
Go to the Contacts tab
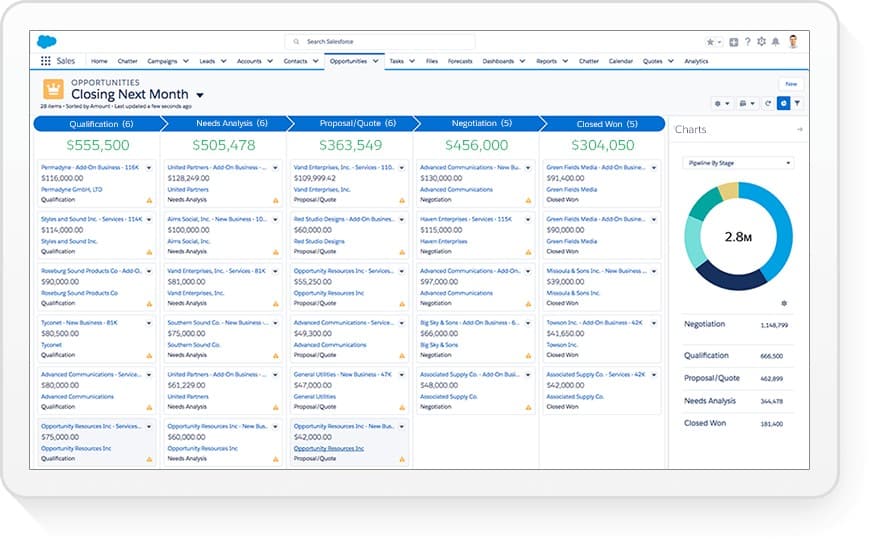pos(296,61)
